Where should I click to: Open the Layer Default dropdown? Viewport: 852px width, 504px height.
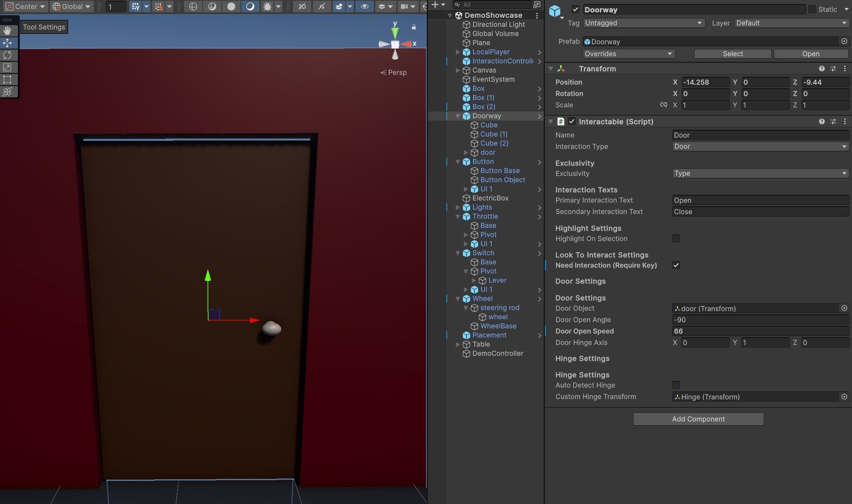click(791, 23)
